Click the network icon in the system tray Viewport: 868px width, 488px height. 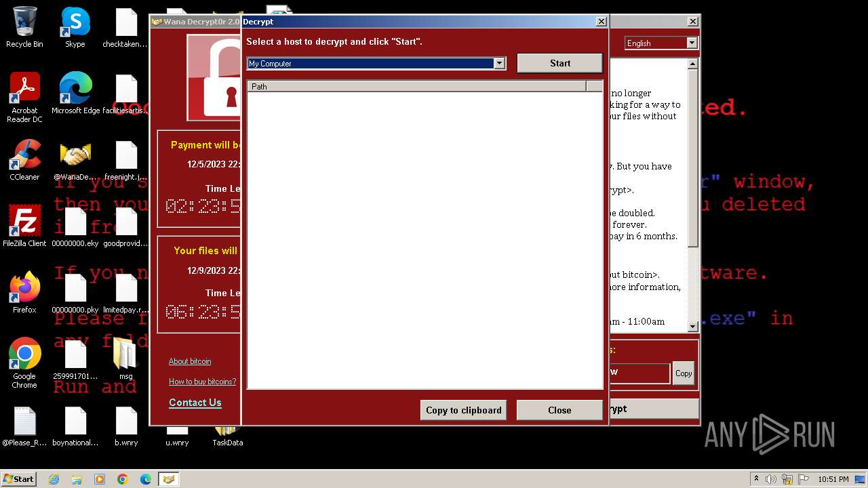787,479
